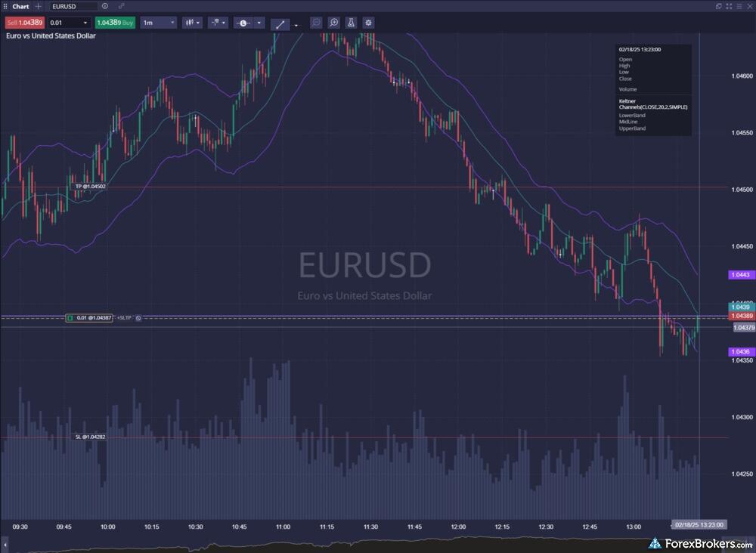Expand the drawing tools dropdown arrow
The width and height of the screenshot is (756, 553).
[x=296, y=25]
